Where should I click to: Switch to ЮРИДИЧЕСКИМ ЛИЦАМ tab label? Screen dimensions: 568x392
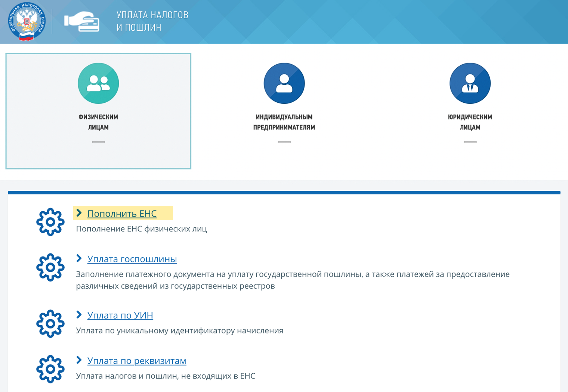click(470, 122)
